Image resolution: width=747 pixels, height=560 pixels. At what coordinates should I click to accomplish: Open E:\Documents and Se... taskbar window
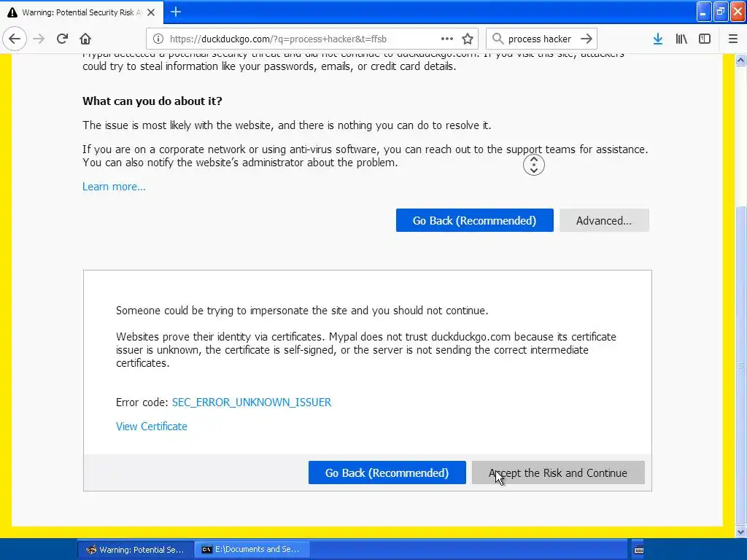click(x=252, y=550)
